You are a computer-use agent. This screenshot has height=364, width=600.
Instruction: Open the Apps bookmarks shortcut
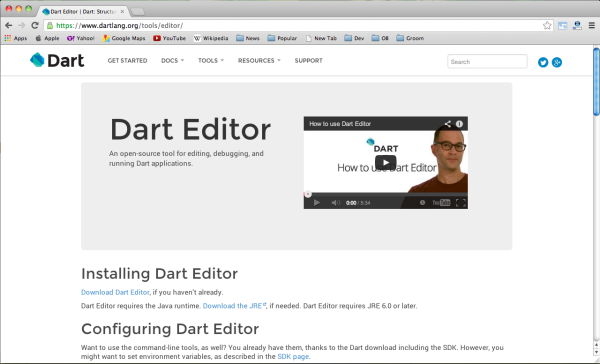click(16, 38)
